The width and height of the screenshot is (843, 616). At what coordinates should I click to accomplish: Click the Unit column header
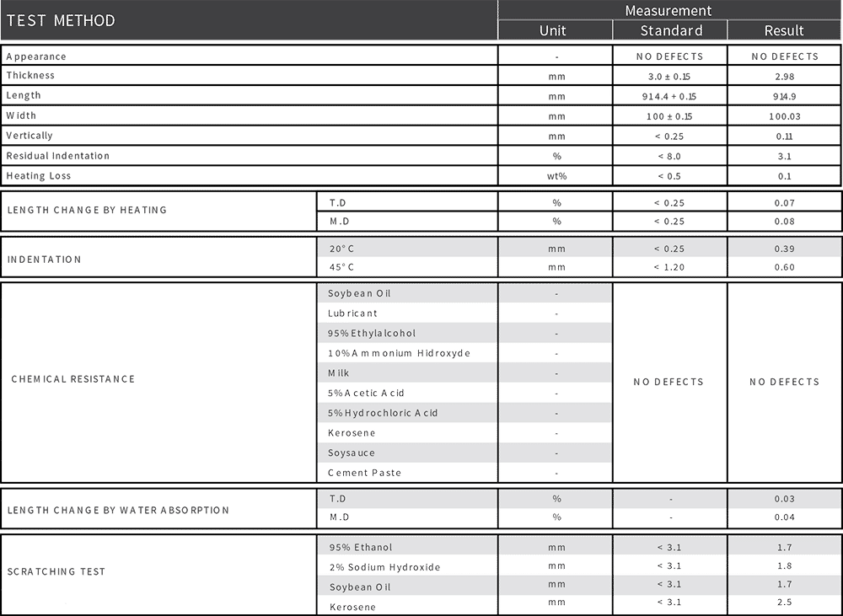point(555,30)
